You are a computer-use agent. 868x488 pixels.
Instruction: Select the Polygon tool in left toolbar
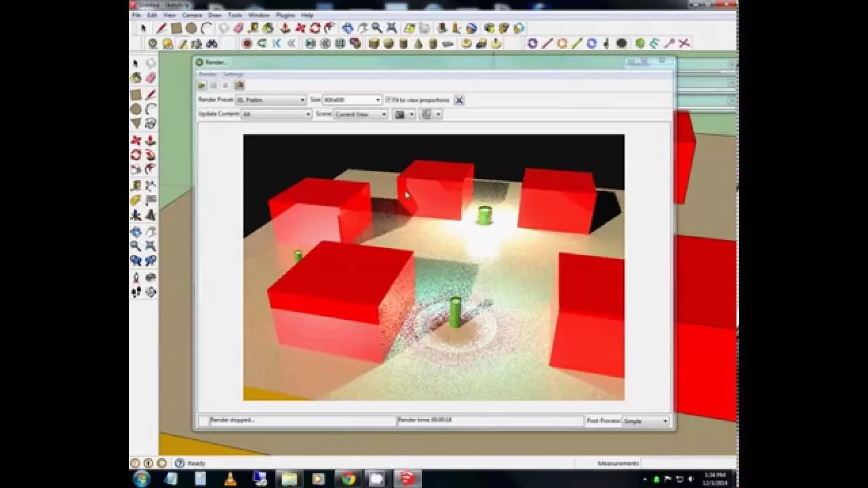point(136,123)
